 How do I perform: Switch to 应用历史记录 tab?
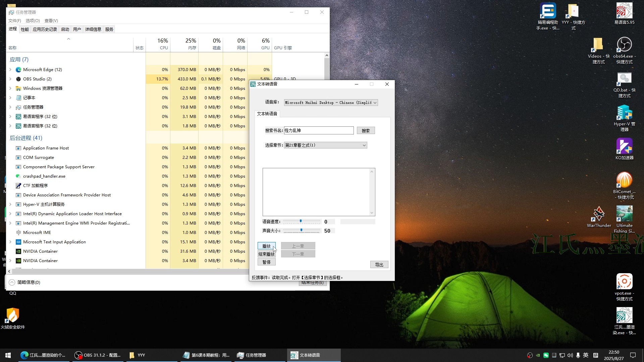45,29
